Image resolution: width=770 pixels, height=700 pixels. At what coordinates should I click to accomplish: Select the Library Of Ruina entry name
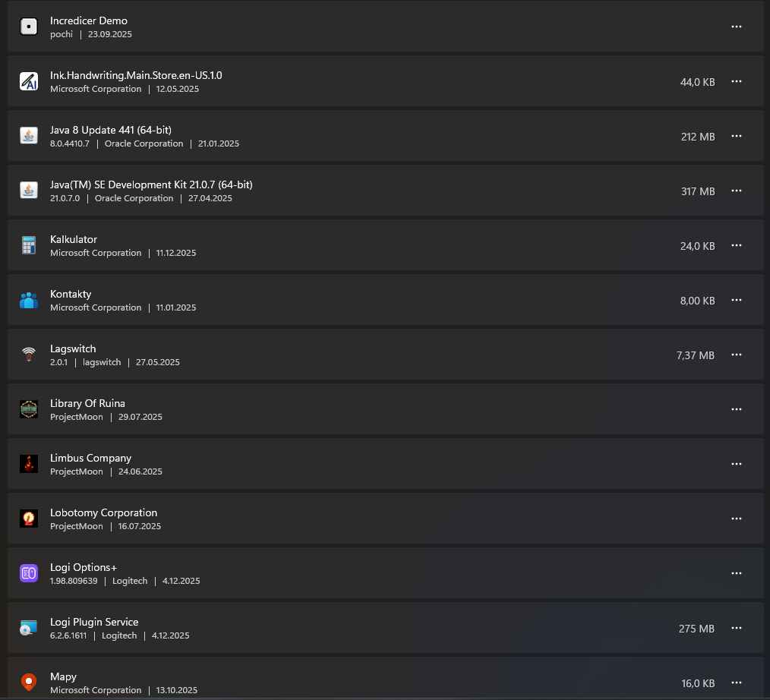87,403
